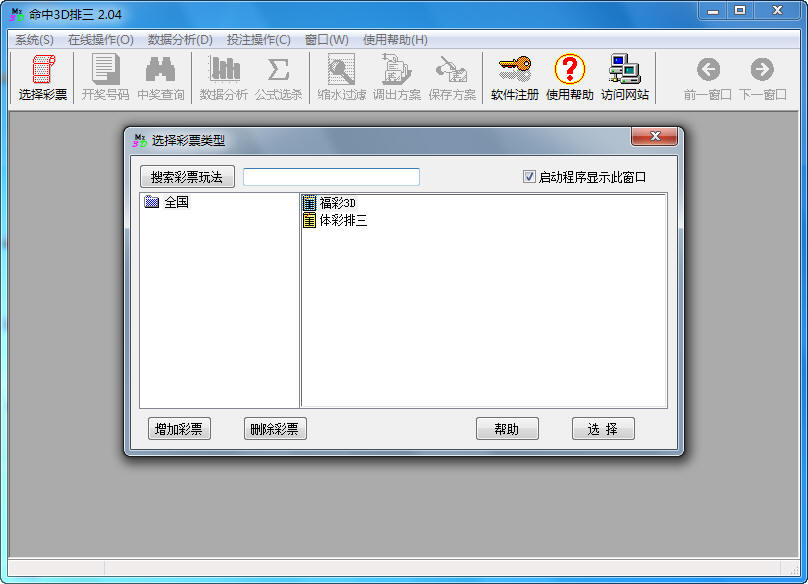The image size is (808, 584).
Task: Open the 系统(S) menu
Action: coord(34,40)
